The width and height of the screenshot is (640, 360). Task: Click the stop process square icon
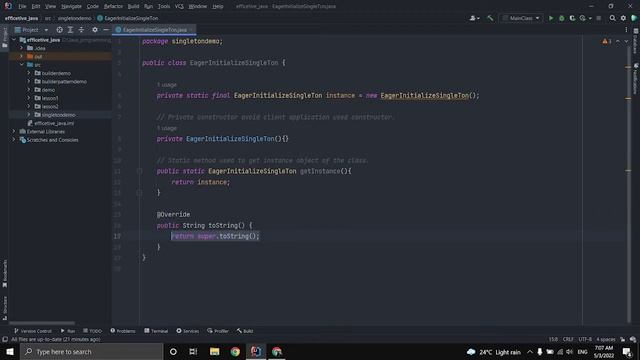(x=598, y=18)
